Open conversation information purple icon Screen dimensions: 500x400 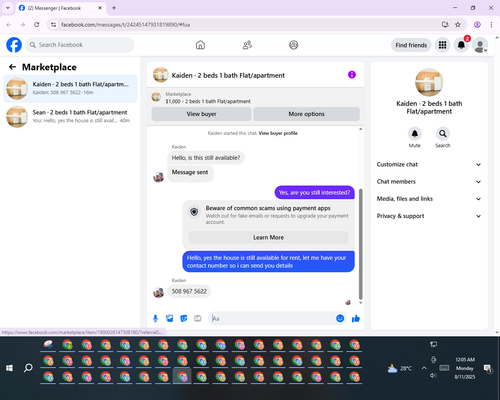(352, 75)
